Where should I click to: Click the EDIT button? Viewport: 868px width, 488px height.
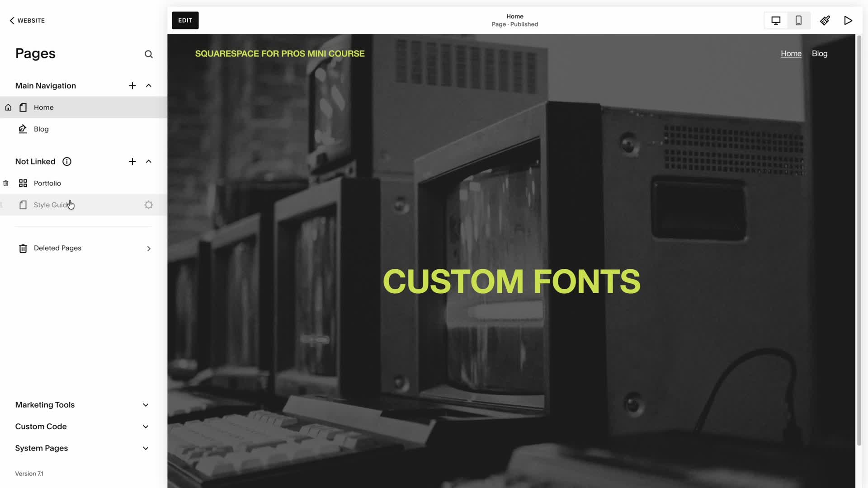coord(185,20)
